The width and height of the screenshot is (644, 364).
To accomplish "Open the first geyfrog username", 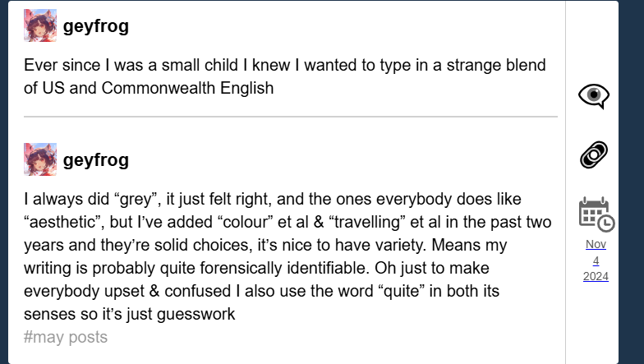I will pos(95,26).
